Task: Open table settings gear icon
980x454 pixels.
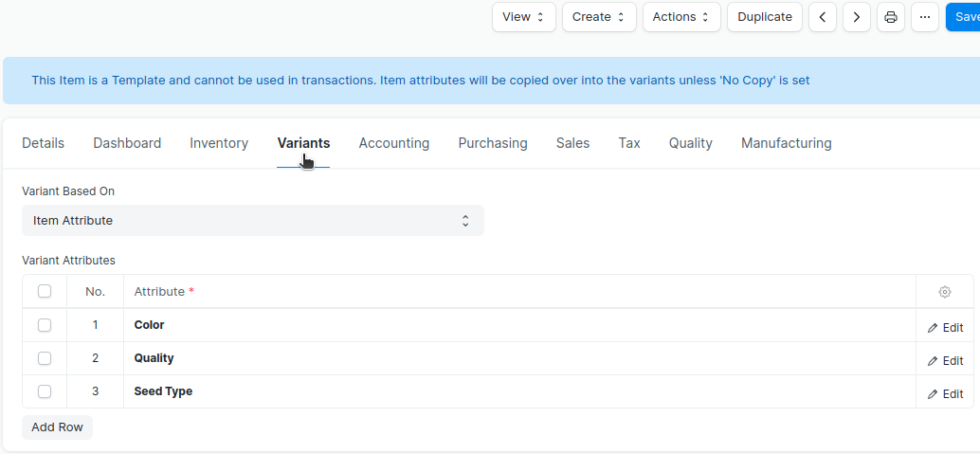Action: (x=944, y=292)
